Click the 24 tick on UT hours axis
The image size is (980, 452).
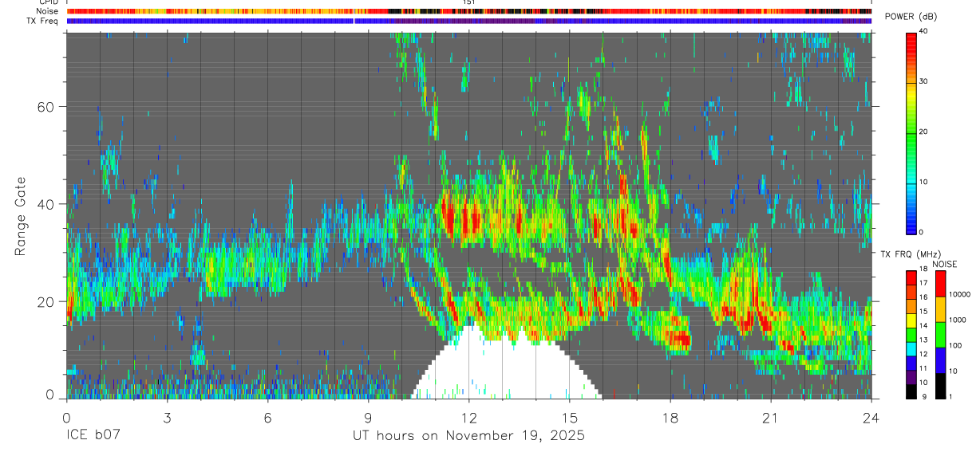click(x=871, y=417)
